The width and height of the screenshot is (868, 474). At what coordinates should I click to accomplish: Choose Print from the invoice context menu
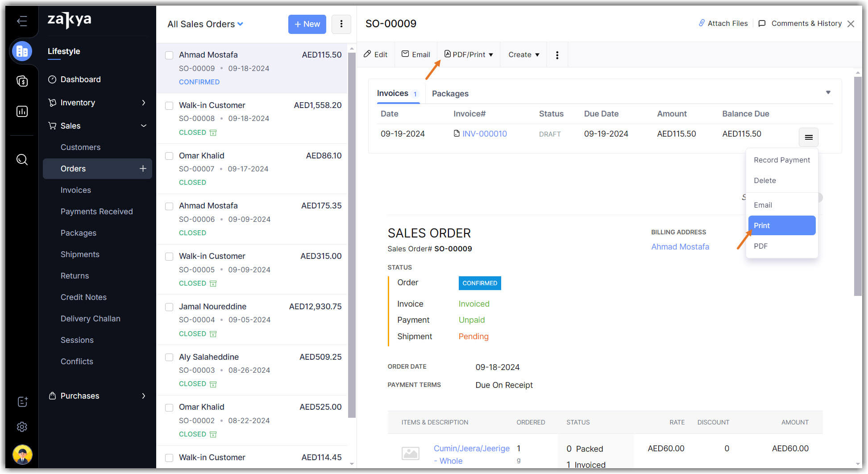(781, 225)
